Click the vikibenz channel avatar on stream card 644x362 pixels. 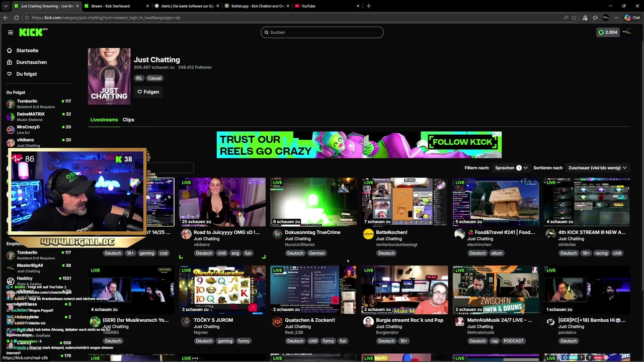pos(186,234)
